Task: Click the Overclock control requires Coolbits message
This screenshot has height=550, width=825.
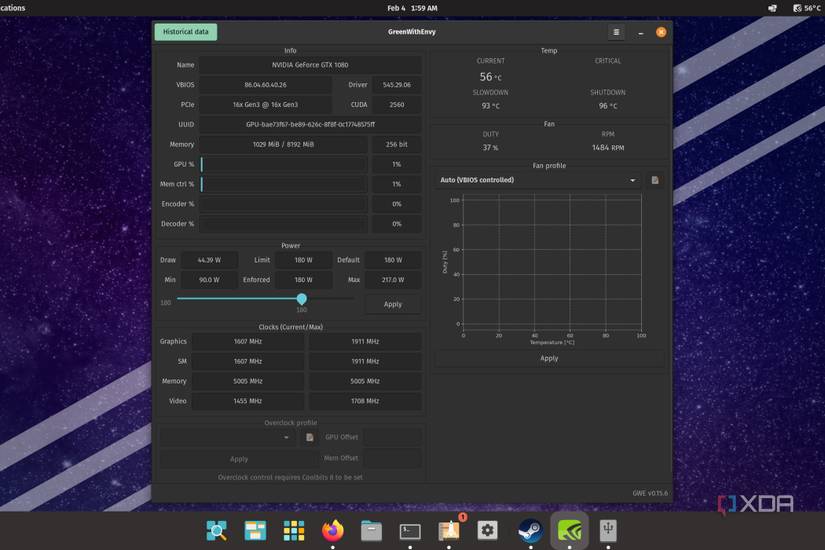Action: [x=290, y=477]
